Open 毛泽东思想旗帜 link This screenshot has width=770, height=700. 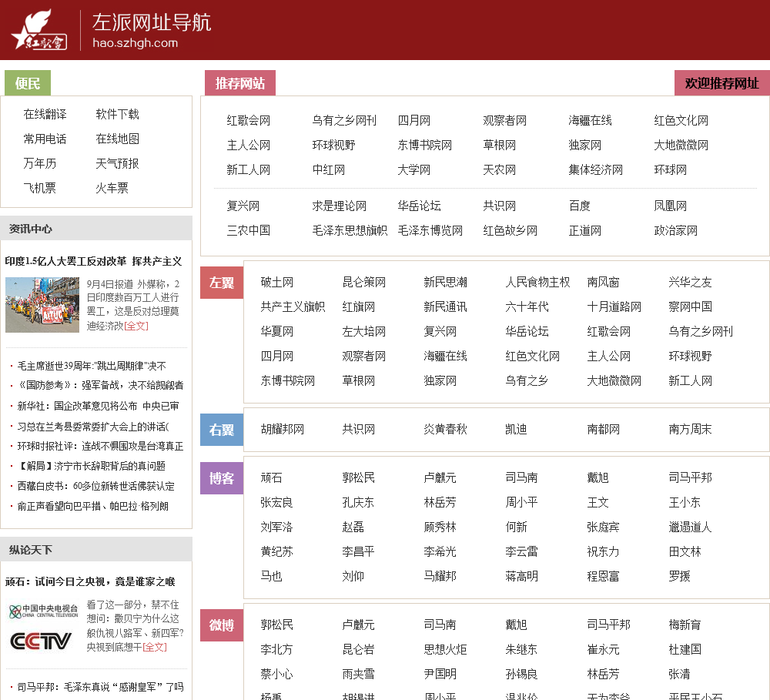[x=350, y=230]
